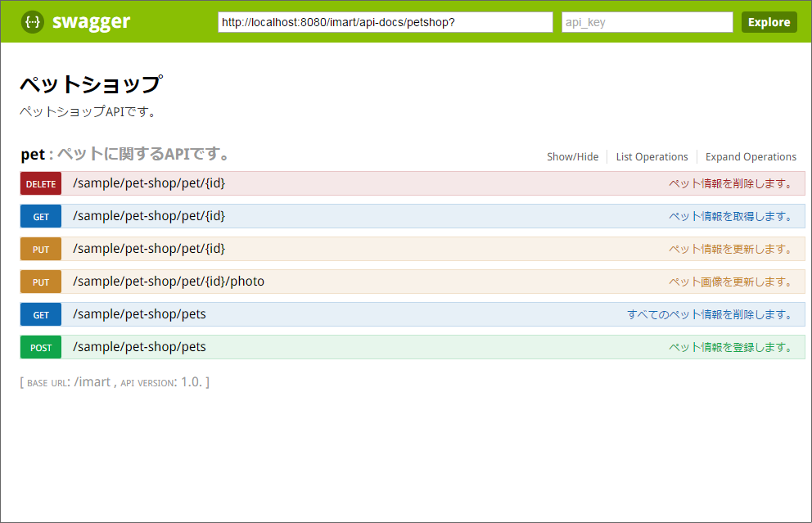Expand PUT /sample/pet-shop/pet/{id} path

click(x=149, y=249)
